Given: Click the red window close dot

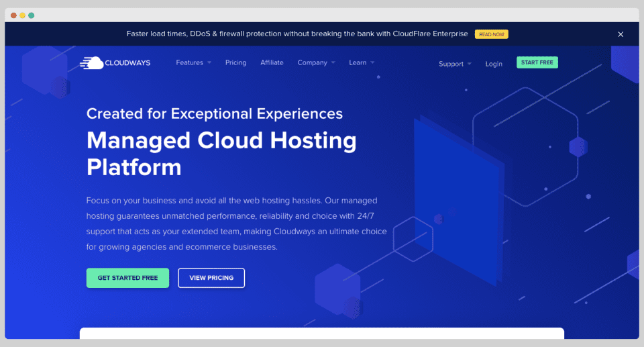Looking at the screenshot, I should coord(13,15).
